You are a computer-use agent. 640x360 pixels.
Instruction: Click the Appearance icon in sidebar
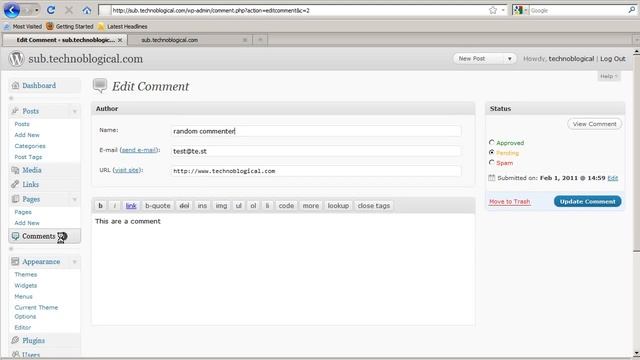point(16,261)
